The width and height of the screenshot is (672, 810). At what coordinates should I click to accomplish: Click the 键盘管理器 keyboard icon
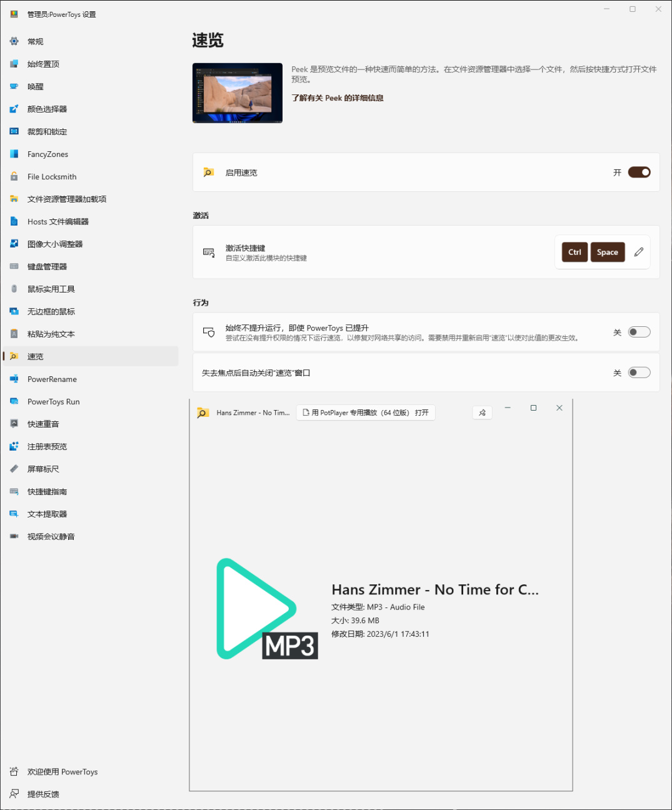click(x=14, y=266)
